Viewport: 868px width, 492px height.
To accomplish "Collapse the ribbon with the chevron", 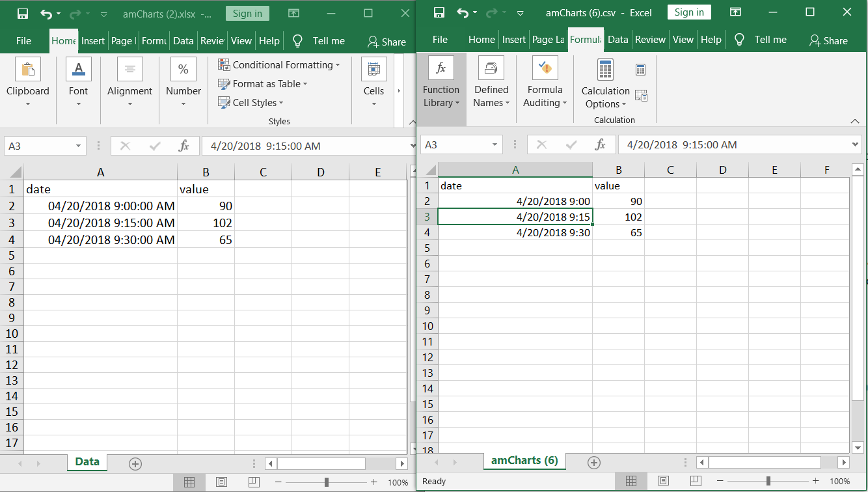I will click(856, 120).
